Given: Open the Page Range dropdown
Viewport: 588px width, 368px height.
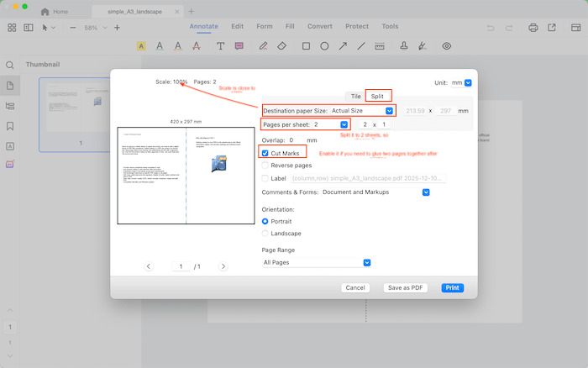Looking at the screenshot, I should coord(367,263).
